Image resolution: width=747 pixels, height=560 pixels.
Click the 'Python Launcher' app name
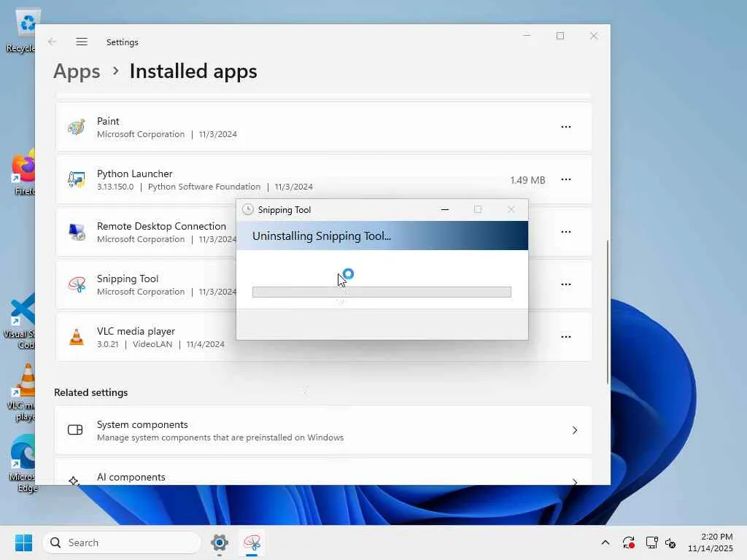(x=135, y=174)
